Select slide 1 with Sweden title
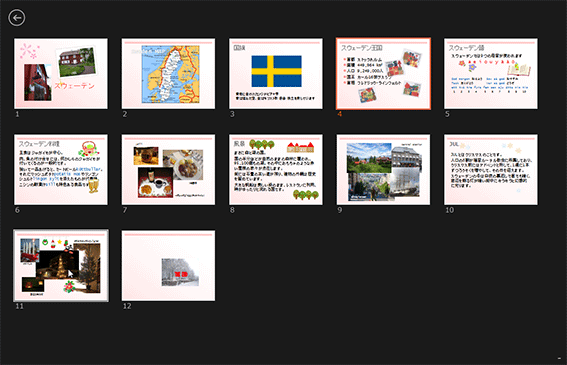The image size is (567, 365). coord(61,73)
